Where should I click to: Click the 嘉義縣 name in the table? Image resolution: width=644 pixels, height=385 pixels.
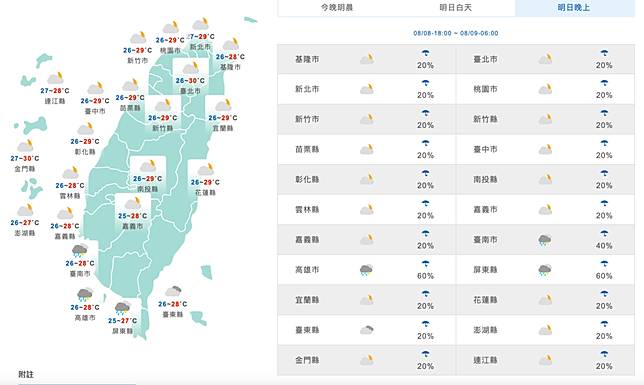[x=307, y=240]
